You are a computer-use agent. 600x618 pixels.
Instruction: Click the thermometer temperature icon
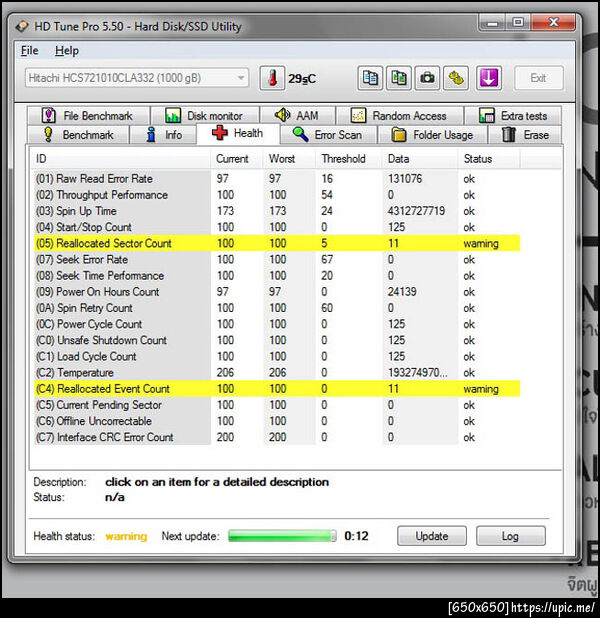(272, 78)
